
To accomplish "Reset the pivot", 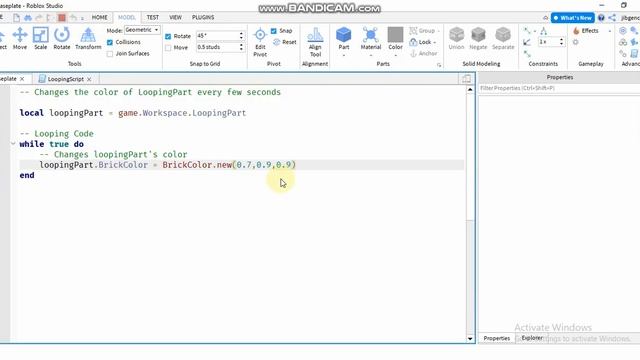I will point(284,42).
